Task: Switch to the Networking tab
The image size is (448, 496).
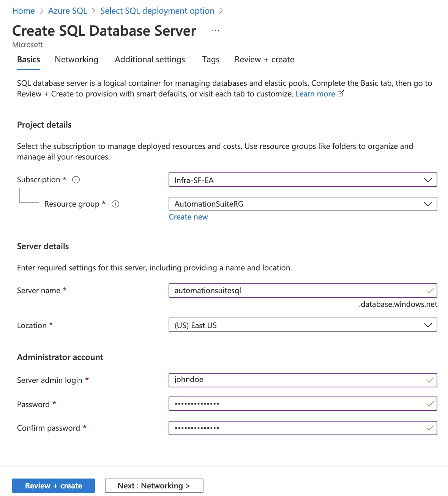Action: click(77, 60)
